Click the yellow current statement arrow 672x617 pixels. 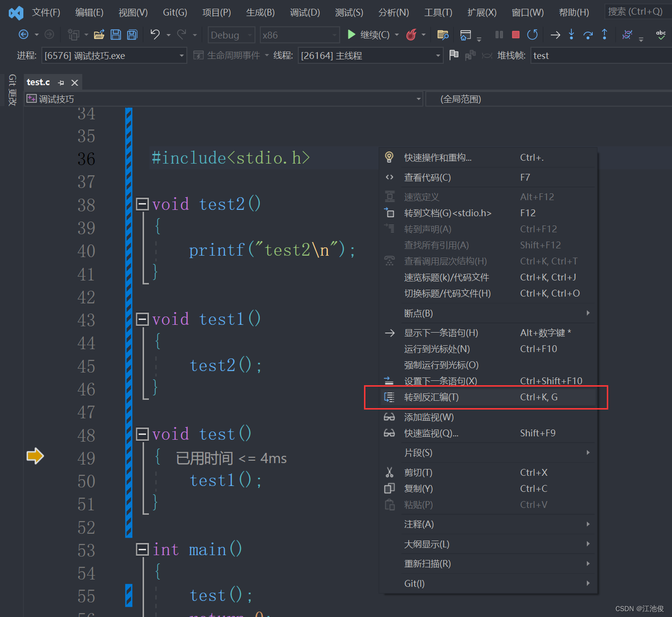point(35,456)
